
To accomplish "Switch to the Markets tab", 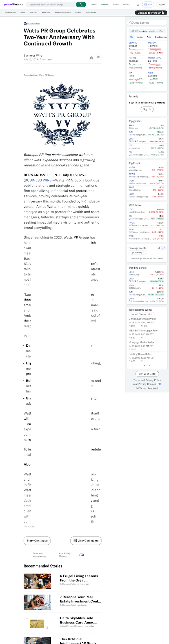I will (34, 12).
